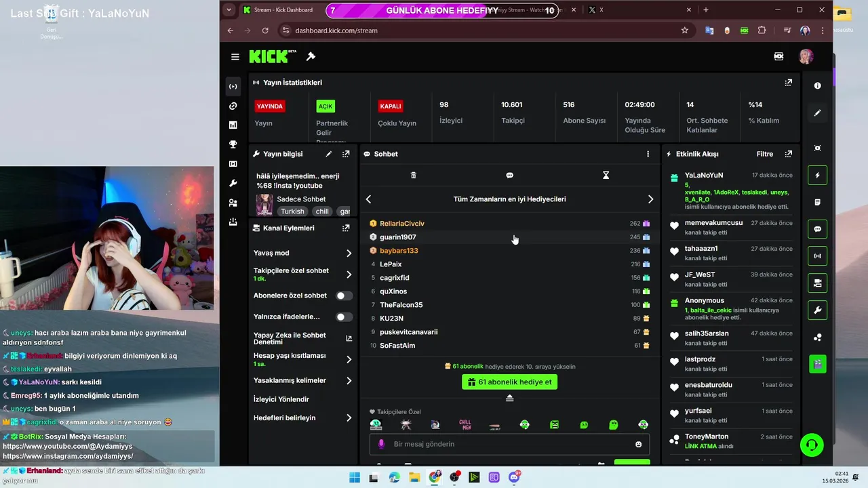Open the link icon in left sidebar

click(x=233, y=106)
